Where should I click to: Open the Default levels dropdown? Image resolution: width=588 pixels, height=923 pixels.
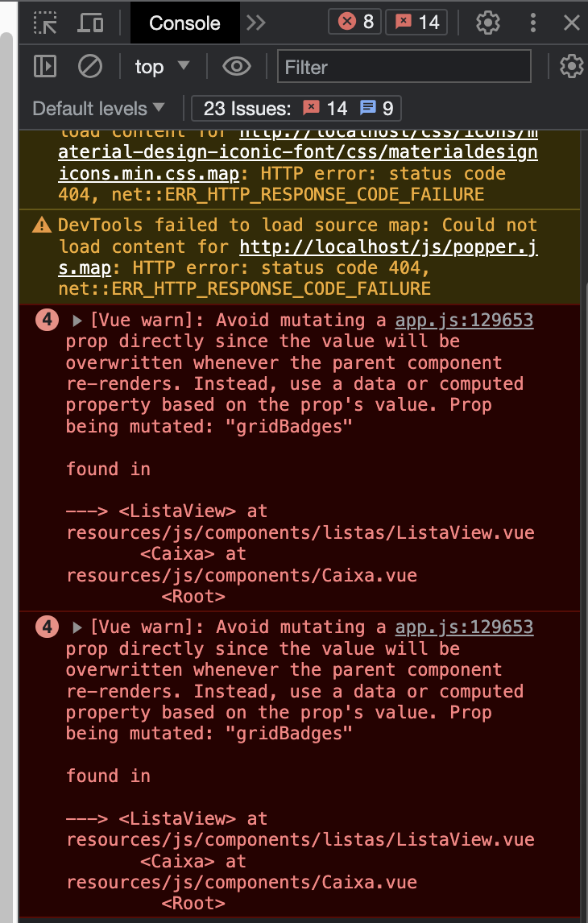[98, 108]
